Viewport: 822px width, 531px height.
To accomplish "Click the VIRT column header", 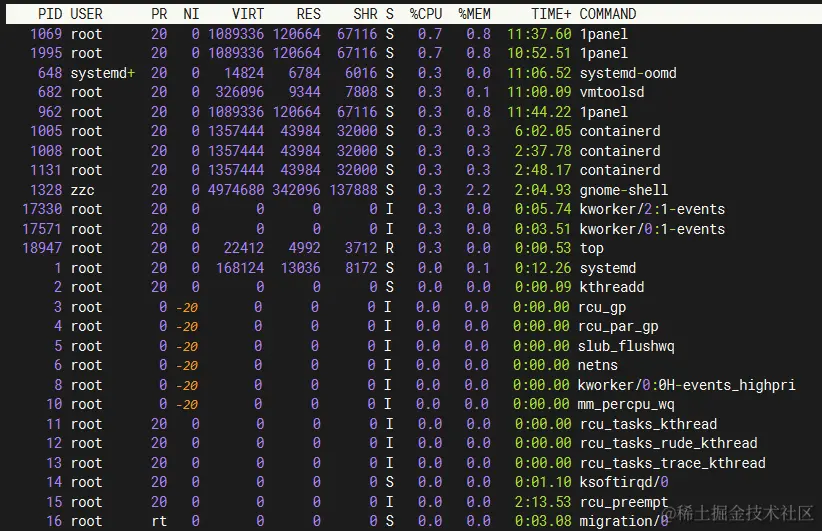I will [x=248, y=14].
